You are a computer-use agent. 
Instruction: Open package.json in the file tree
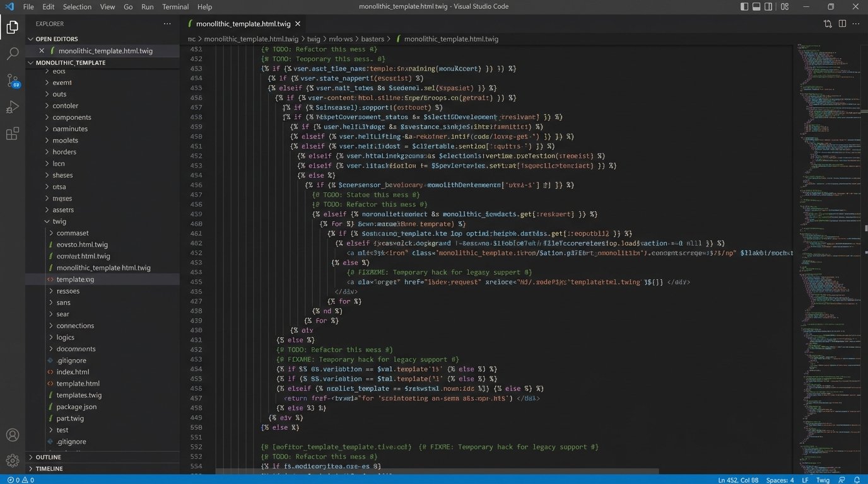76,406
